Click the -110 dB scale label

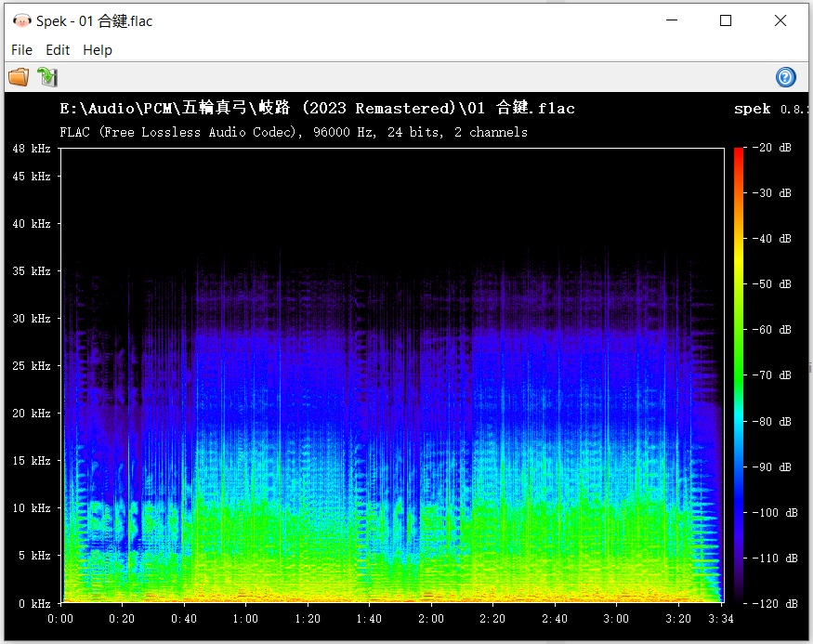[x=775, y=559]
